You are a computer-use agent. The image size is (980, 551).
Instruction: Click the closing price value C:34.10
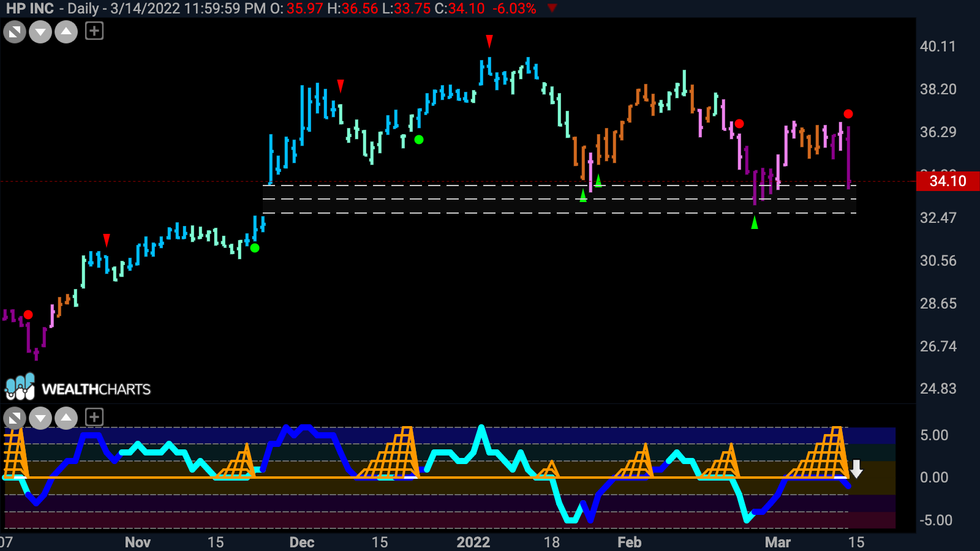[459, 9]
